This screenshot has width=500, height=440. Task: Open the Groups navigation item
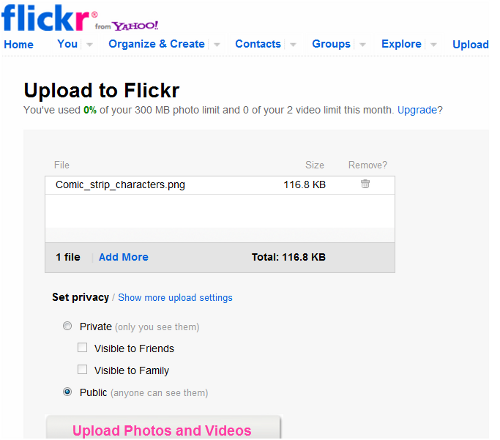(x=331, y=44)
